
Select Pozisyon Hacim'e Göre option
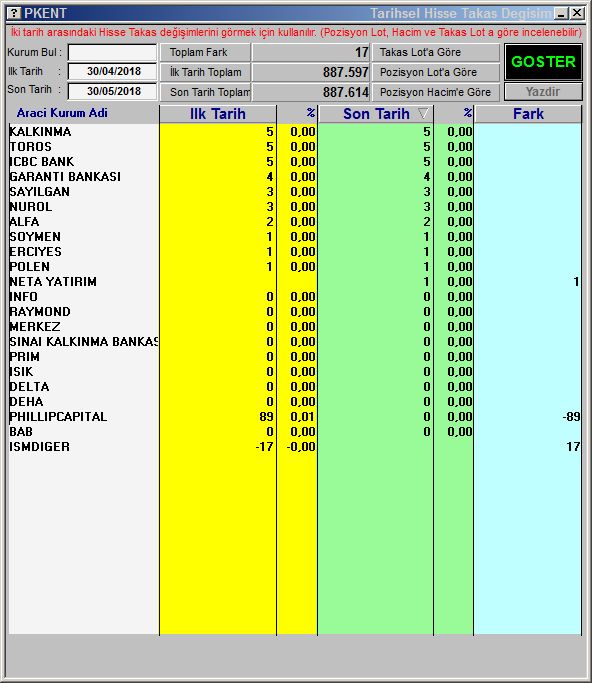click(x=436, y=92)
